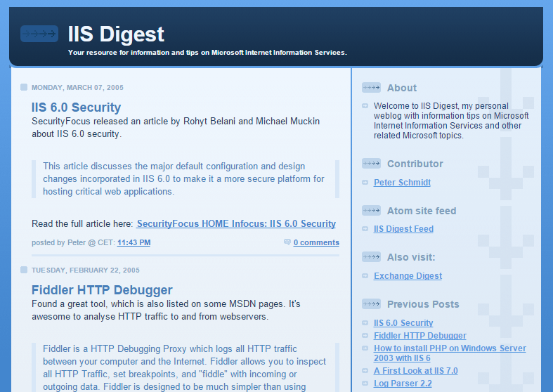Screen dimensions: 553x392
Task: Open A First Look at IIS 7.0 link
Action: [x=415, y=371]
